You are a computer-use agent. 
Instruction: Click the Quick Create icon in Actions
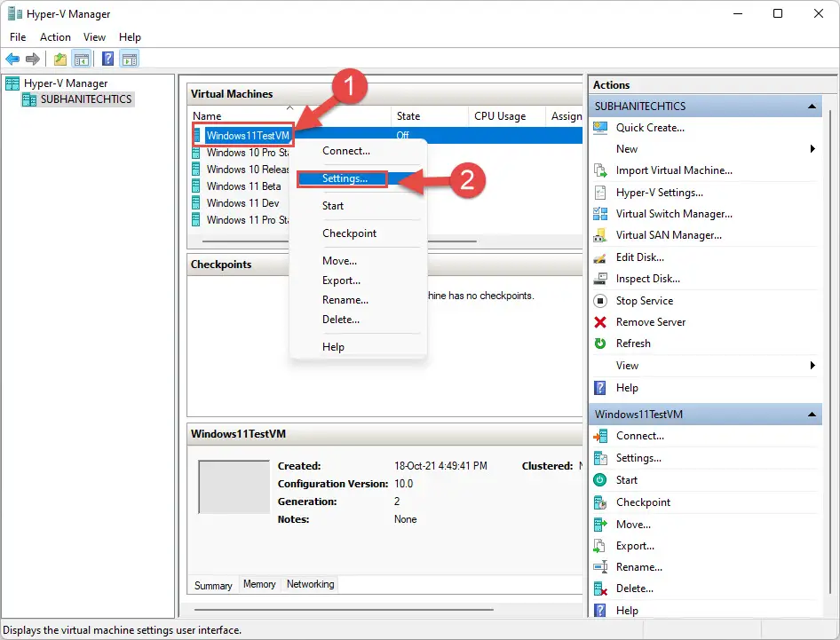tap(600, 128)
